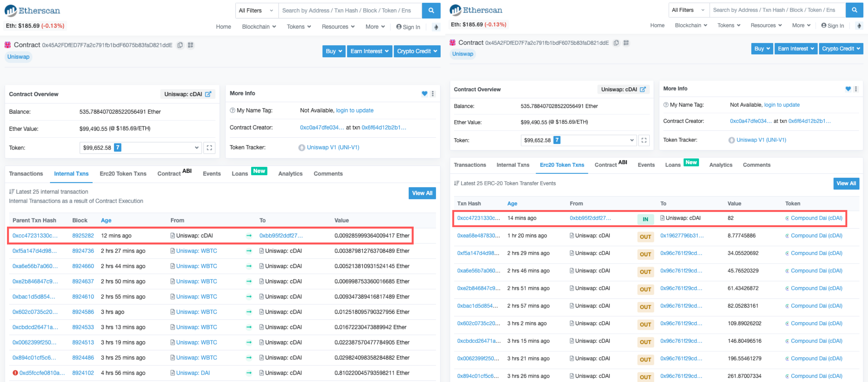This screenshot has width=868, height=382.
Task: Click Sign In link in left window
Action: 408,27
